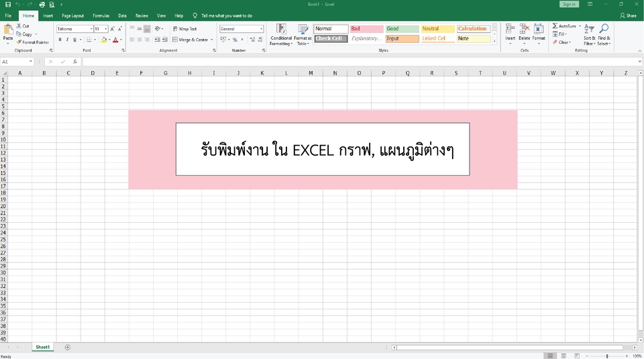Click the Fill Color paint bucket
Screen dimensions: 644x359
(x=104, y=40)
